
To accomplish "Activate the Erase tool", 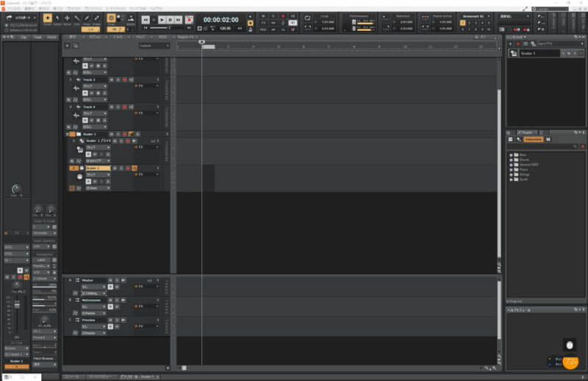I will coord(96,19).
